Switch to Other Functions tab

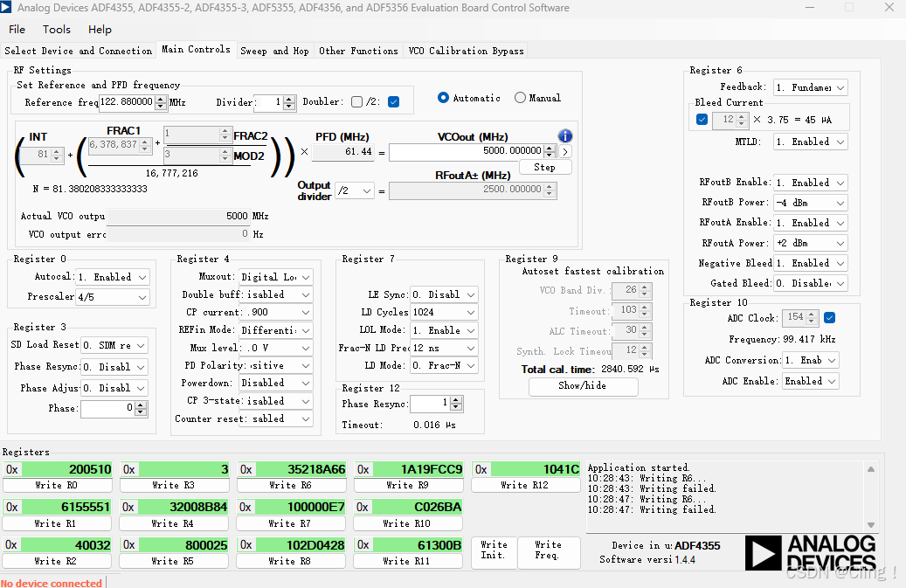[358, 51]
